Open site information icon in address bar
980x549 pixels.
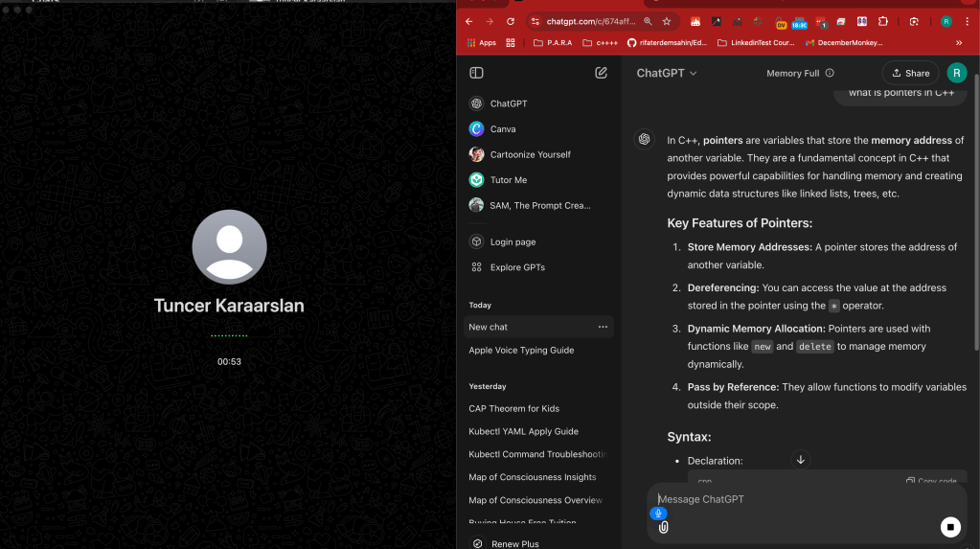click(535, 21)
